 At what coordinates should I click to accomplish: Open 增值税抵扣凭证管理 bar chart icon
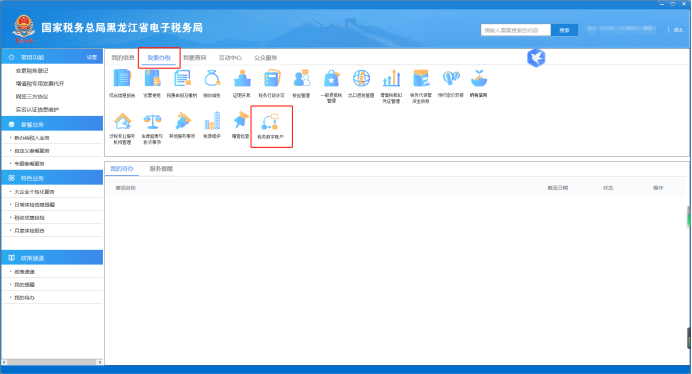tap(391, 79)
